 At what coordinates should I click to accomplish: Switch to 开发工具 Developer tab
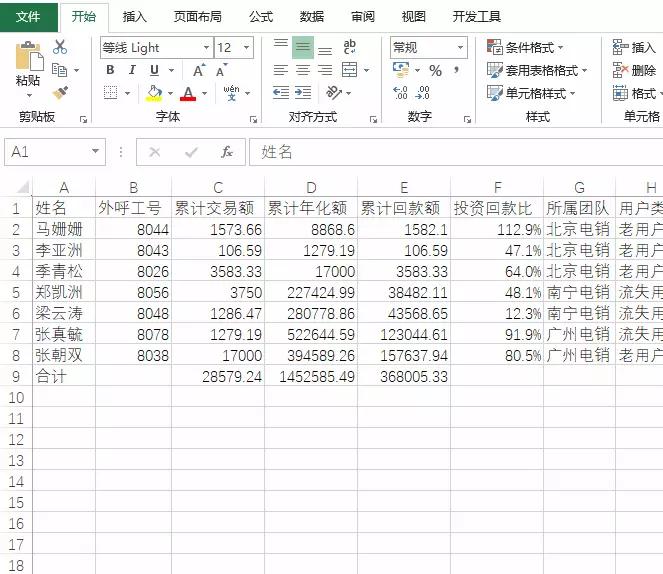tap(477, 17)
